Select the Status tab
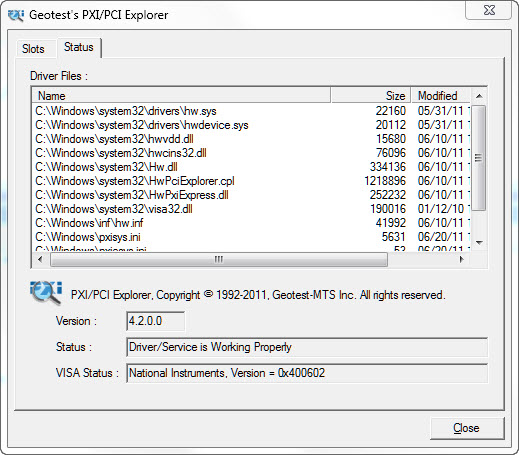The height and width of the screenshot is (455, 519). coord(79,47)
